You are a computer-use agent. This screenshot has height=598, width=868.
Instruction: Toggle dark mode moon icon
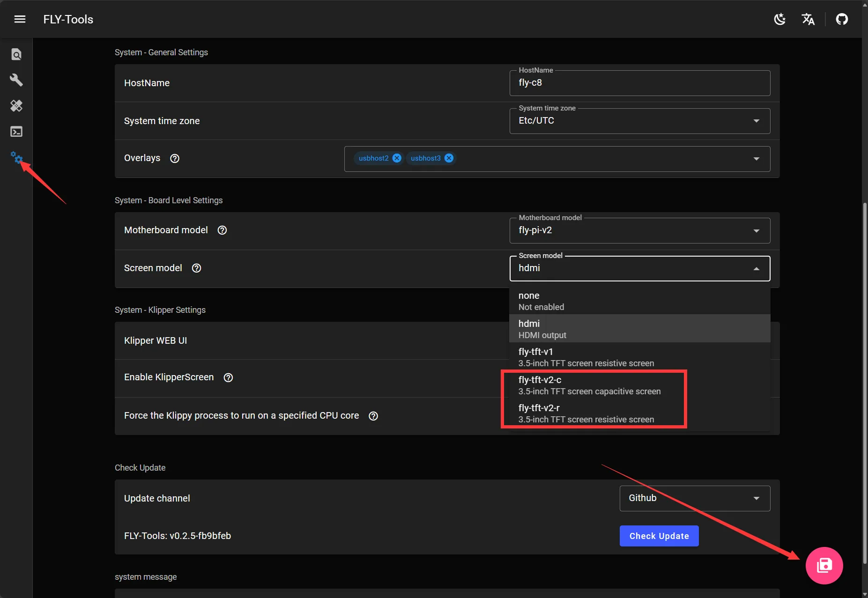coord(780,19)
